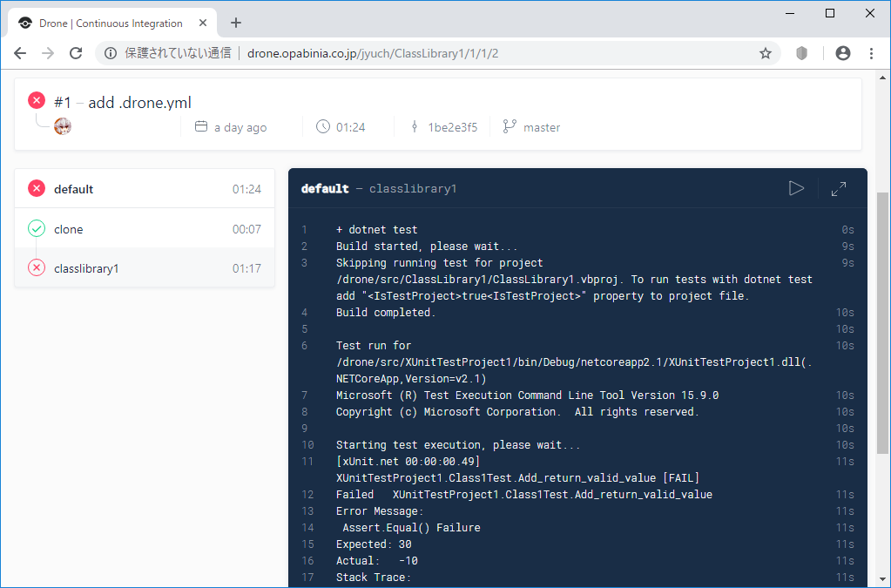
Task: Click the commit author avatar
Action: [x=63, y=126]
